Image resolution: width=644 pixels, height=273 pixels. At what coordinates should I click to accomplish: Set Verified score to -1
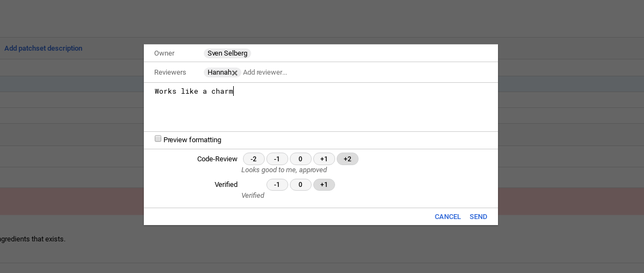277,185
